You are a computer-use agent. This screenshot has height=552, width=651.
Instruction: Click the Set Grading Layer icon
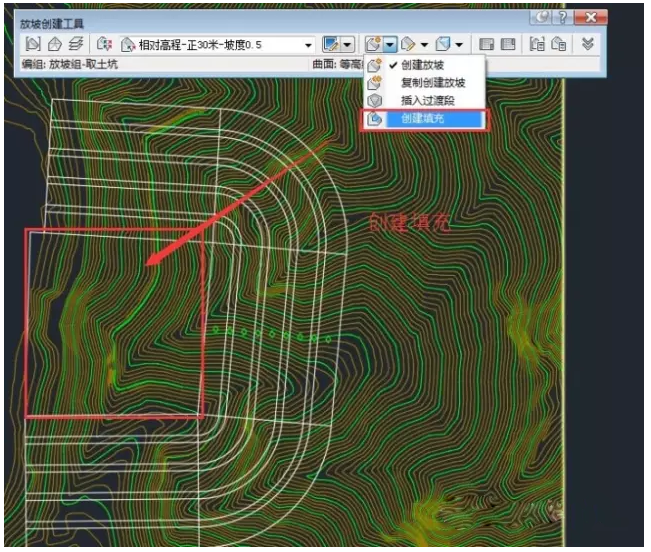click(x=75, y=45)
